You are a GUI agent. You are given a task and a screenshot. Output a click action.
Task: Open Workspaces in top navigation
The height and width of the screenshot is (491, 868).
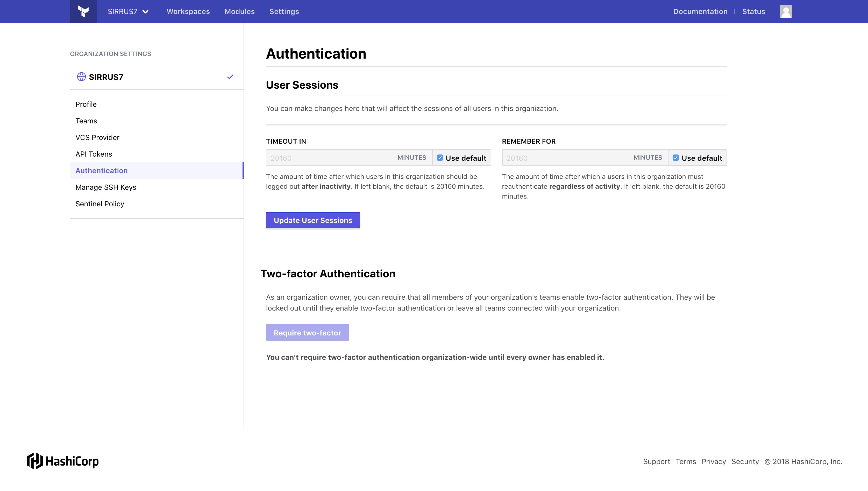(x=188, y=11)
